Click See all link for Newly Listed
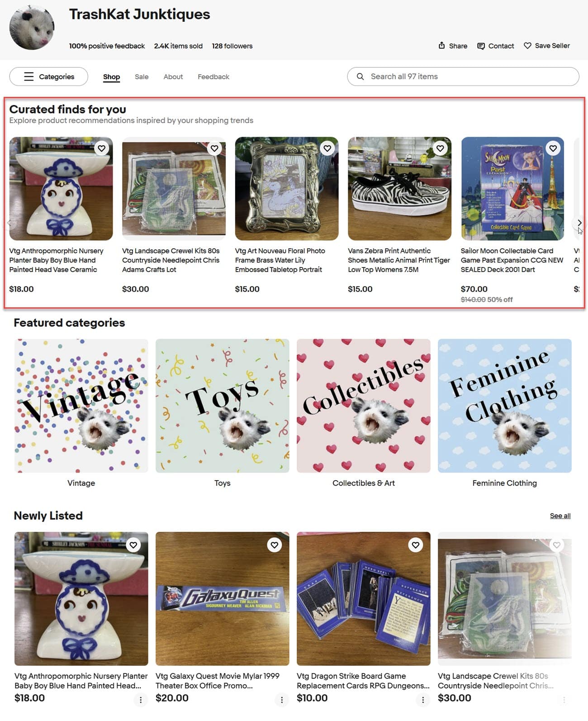This screenshot has width=588, height=721. pos(560,516)
